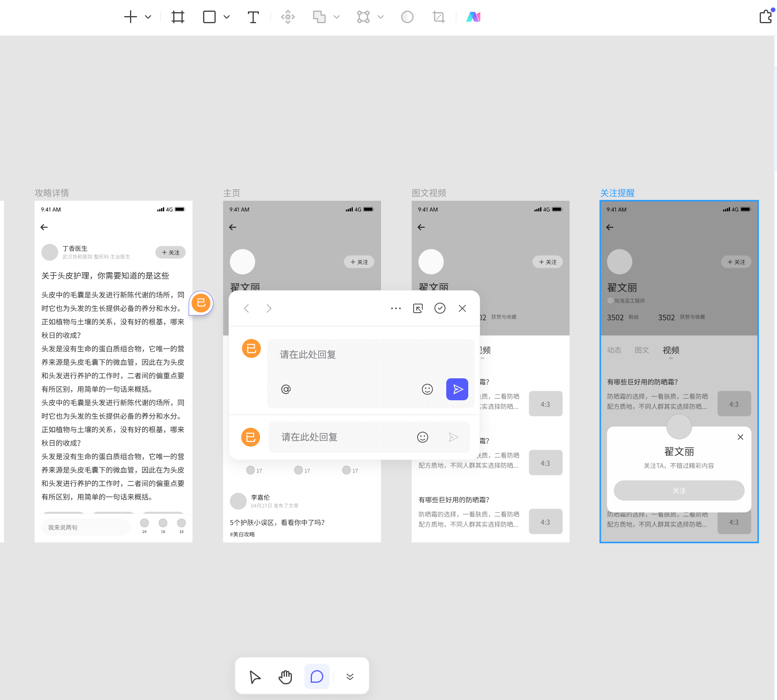Click the 图文 tab in 关注提醒 frame
The height and width of the screenshot is (700, 777).
642,350
